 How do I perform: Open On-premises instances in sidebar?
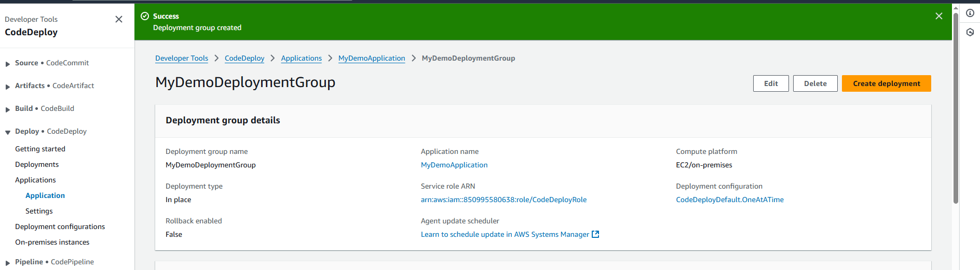(52, 242)
